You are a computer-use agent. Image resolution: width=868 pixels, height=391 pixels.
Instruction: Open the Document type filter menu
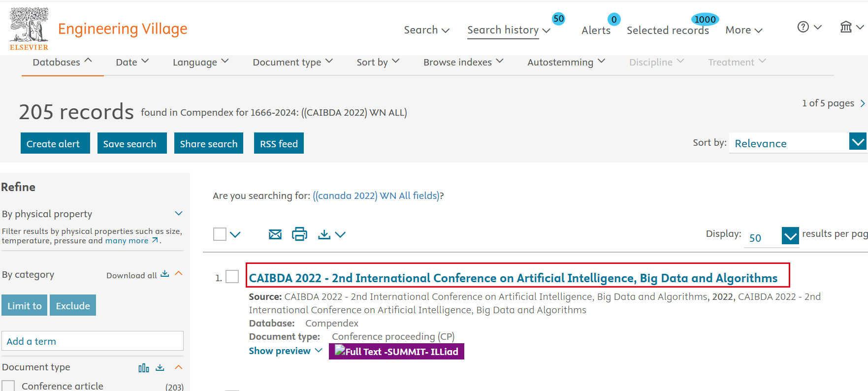[x=293, y=62]
